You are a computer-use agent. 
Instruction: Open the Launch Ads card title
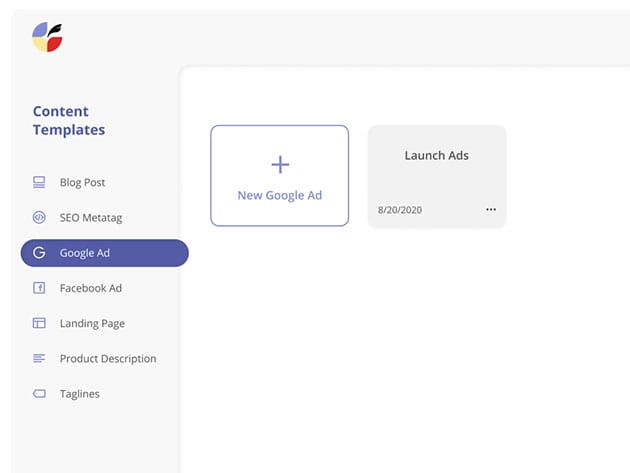(436, 156)
